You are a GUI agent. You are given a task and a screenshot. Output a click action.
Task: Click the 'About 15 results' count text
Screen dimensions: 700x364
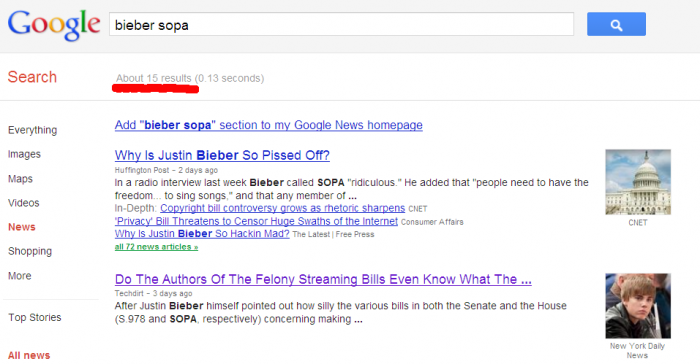(x=154, y=78)
